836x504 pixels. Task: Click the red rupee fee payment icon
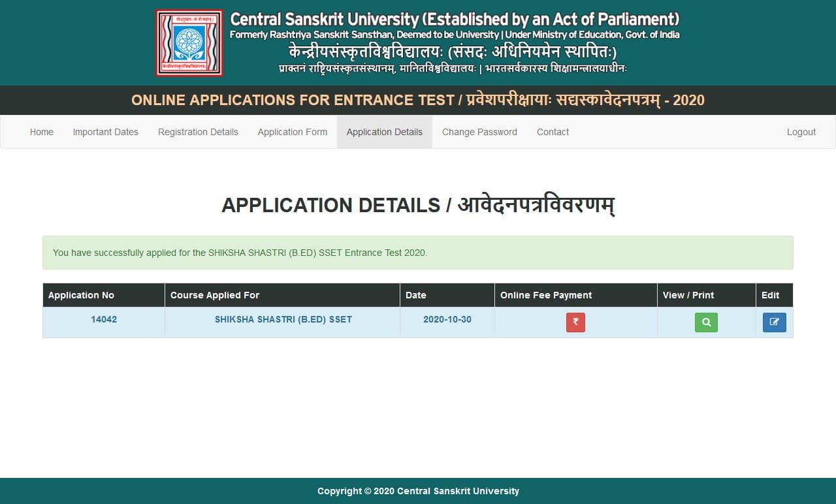(x=575, y=323)
